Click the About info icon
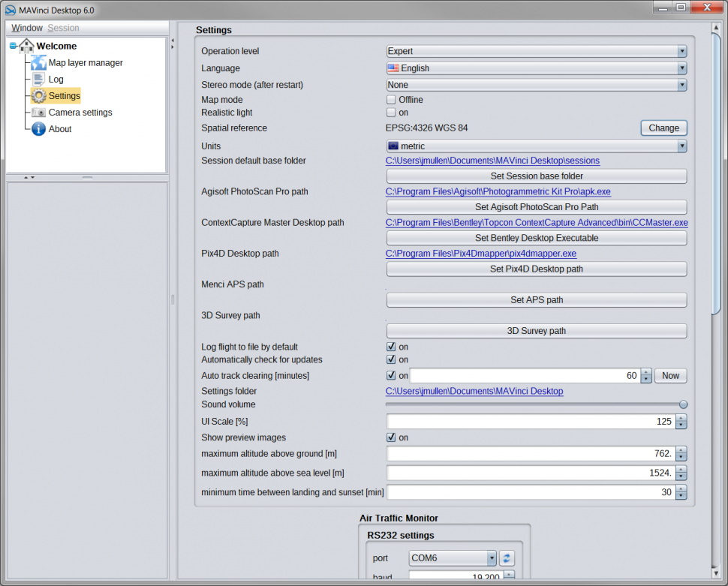Screen dimensions: 728x586 tap(38, 129)
